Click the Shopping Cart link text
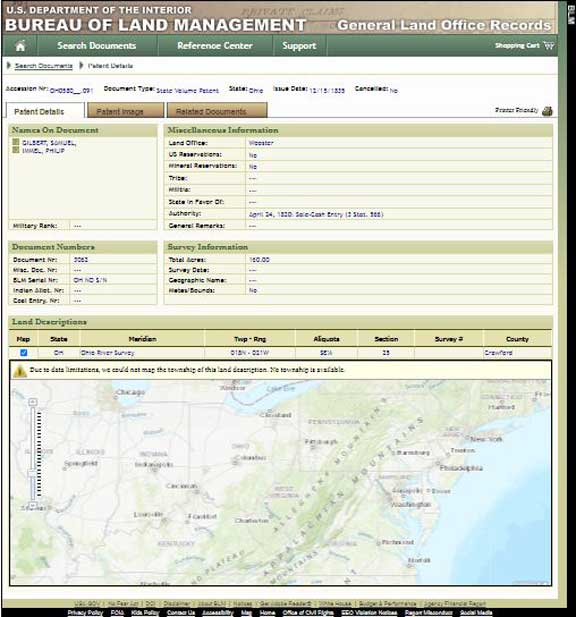 (517, 46)
